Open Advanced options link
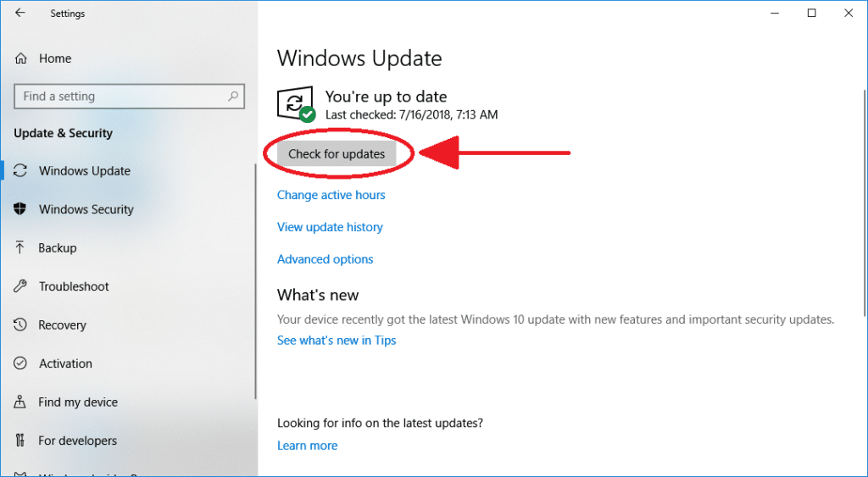The width and height of the screenshot is (868, 477). (x=325, y=259)
